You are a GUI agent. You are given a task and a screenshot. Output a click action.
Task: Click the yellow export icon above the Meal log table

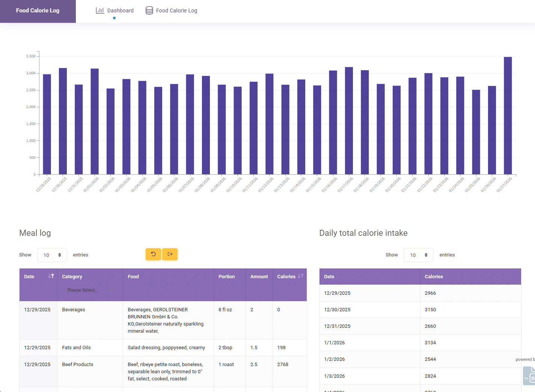click(170, 254)
